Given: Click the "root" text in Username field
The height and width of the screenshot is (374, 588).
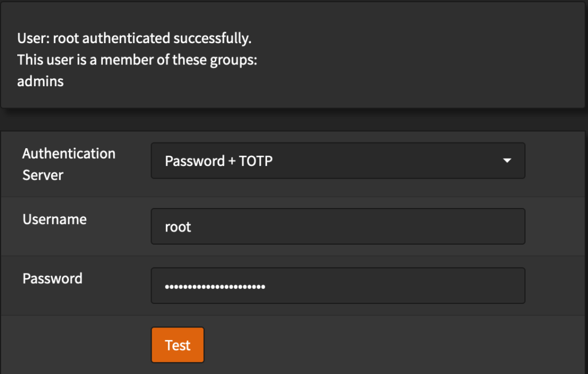Looking at the screenshot, I should point(178,227).
